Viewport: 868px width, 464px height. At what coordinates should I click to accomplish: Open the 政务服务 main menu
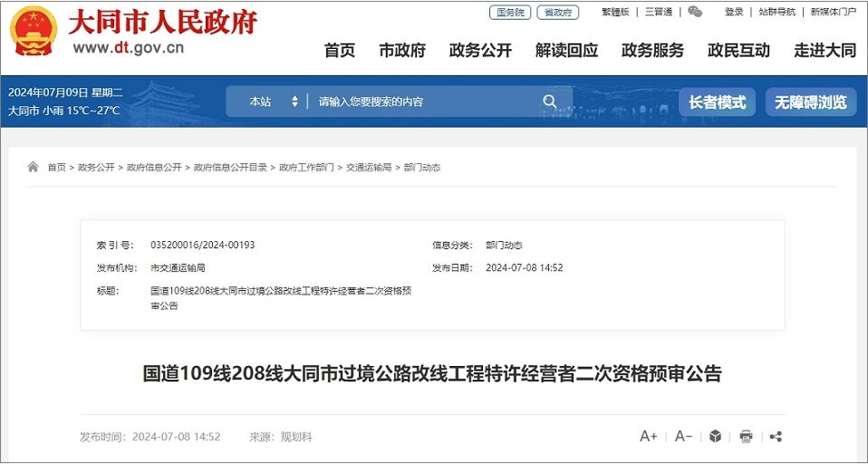pyautogui.click(x=652, y=51)
